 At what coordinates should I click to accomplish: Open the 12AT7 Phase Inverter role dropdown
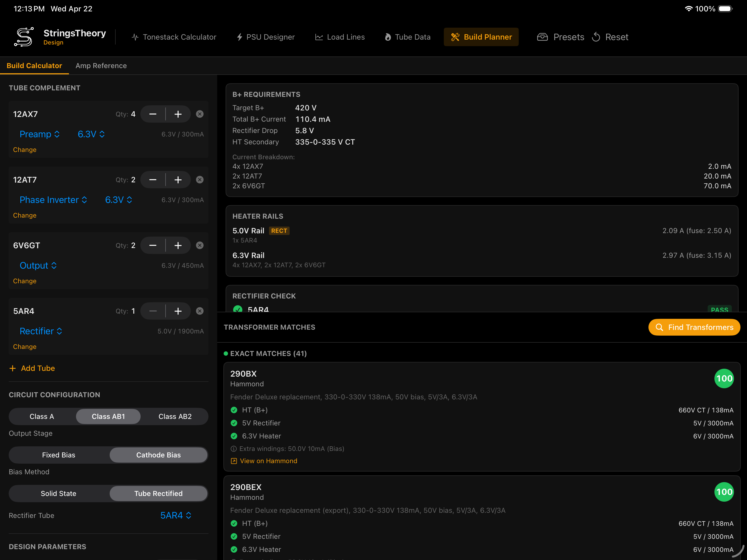(x=53, y=200)
